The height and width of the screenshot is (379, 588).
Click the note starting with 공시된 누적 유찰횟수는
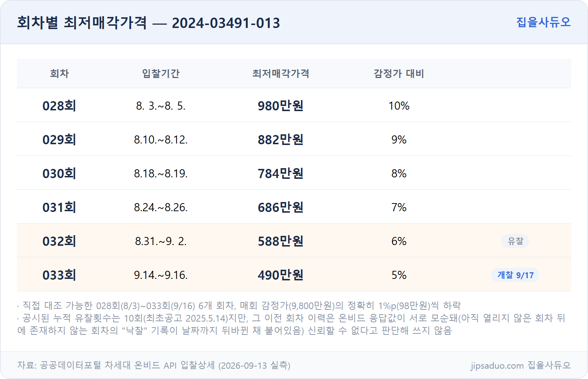coord(291,324)
